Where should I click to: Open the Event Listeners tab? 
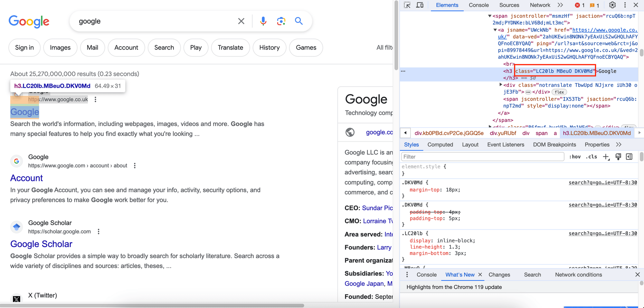point(506,145)
